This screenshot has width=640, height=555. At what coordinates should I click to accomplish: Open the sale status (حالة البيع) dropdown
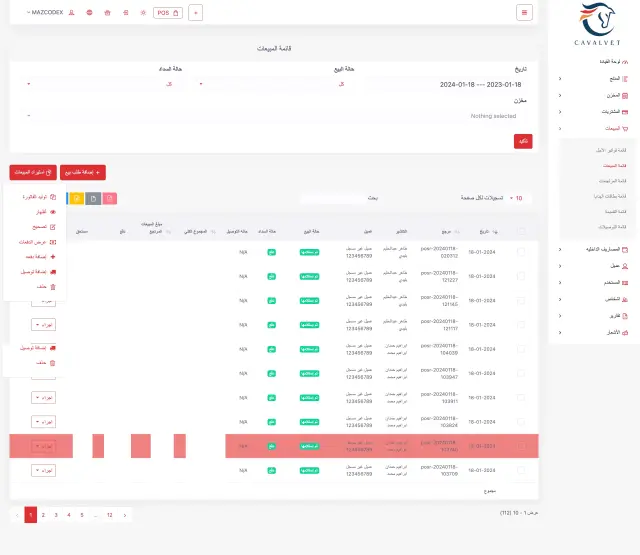click(273, 84)
